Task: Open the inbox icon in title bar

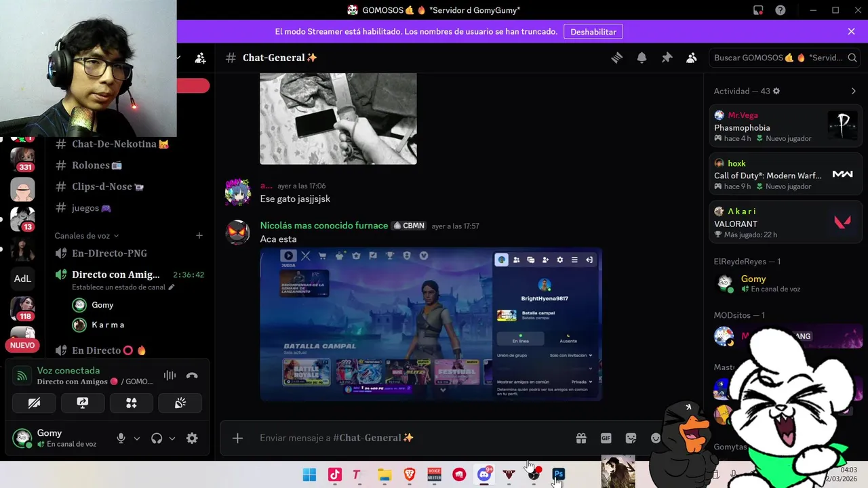Action: click(758, 10)
